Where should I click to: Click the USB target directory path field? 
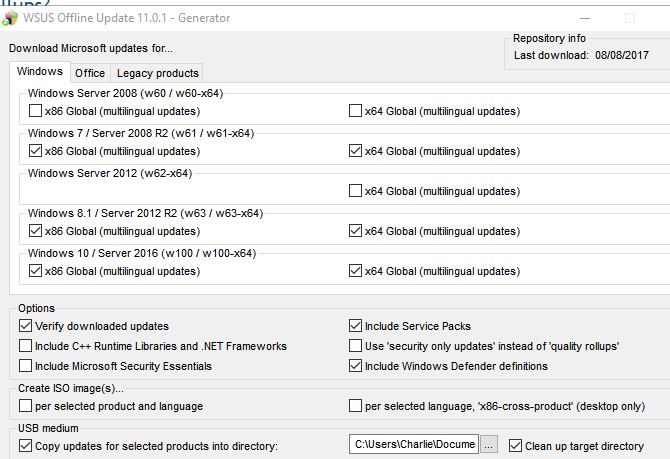(414, 445)
